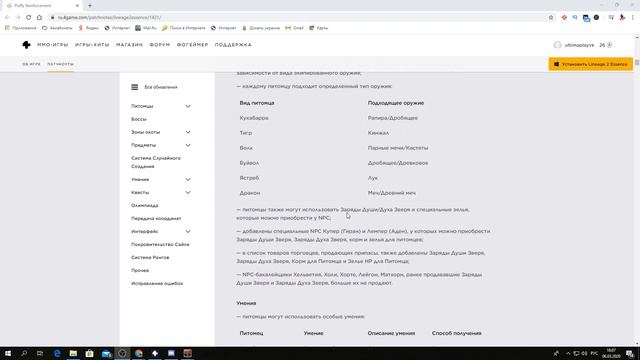This screenshot has width=640, height=360.
Task: Click the hamburger icon beside Все обновления
Action: pyautogui.click(x=135, y=87)
